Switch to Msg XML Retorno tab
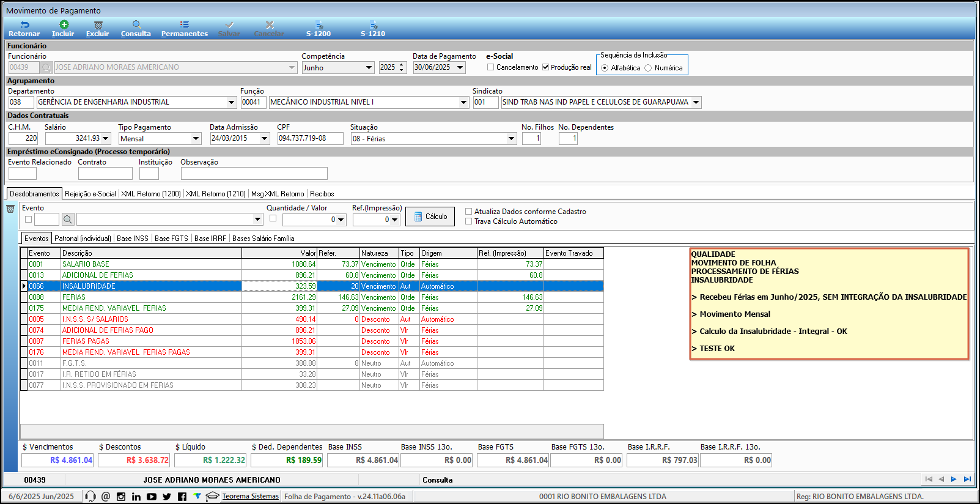 (278, 194)
